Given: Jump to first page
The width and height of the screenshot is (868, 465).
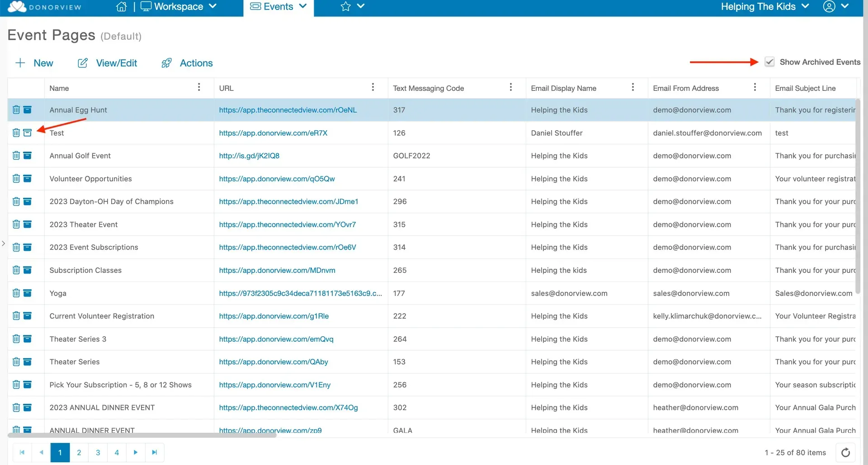Looking at the screenshot, I should (22, 452).
